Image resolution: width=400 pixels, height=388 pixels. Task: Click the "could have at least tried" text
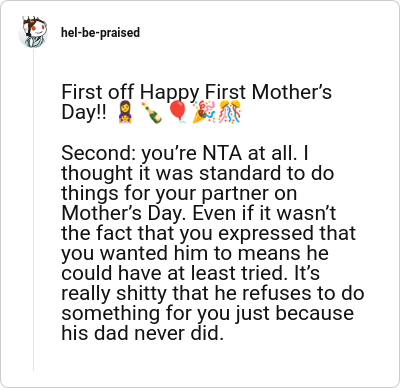click(x=174, y=273)
